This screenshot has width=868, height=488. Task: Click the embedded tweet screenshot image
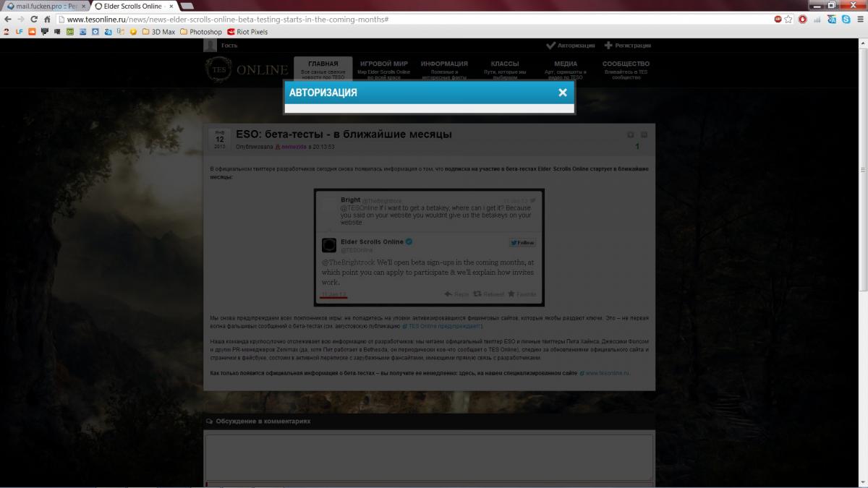(429, 247)
